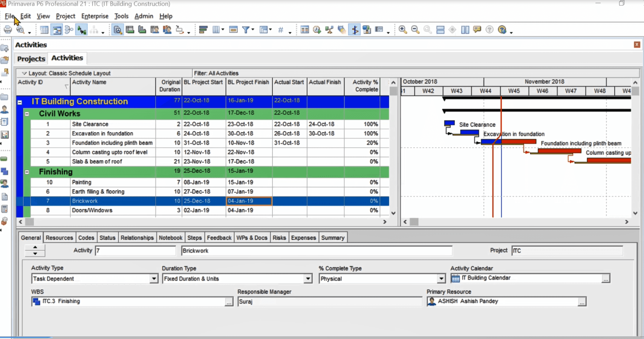
Task: Switch to the Activity Network view
Action: 69,30
